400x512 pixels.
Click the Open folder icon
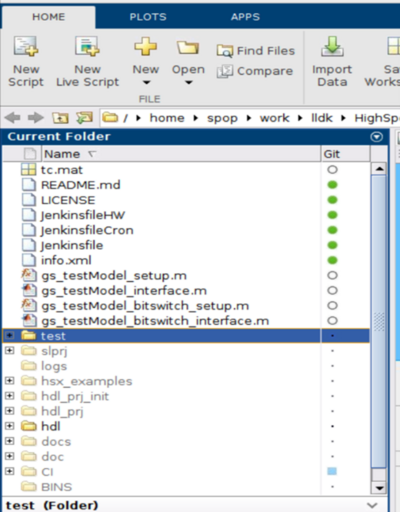(188, 48)
